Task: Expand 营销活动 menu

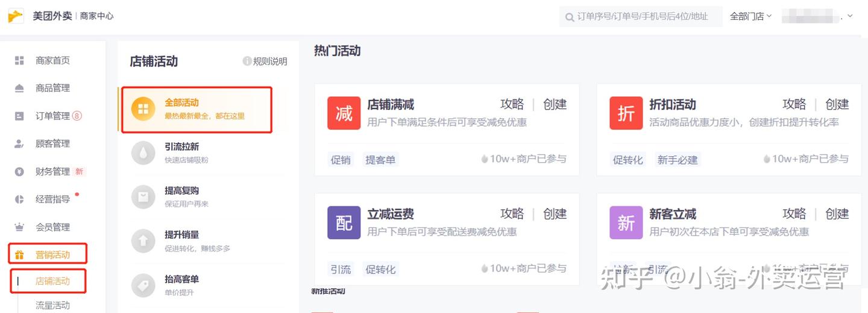Action: [x=53, y=255]
